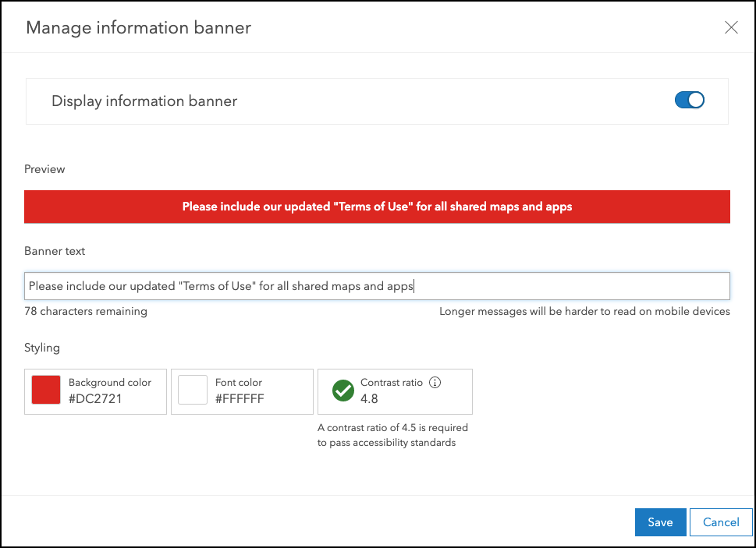
Task: Click the "Longer messages" mobile hint text
Action: (x=584, y=311)
